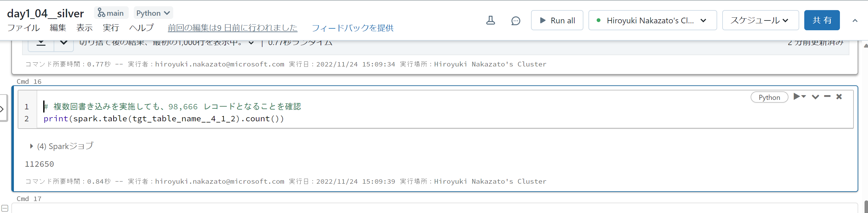Open notebook comments via speech bubble icon

pos(516,20)
